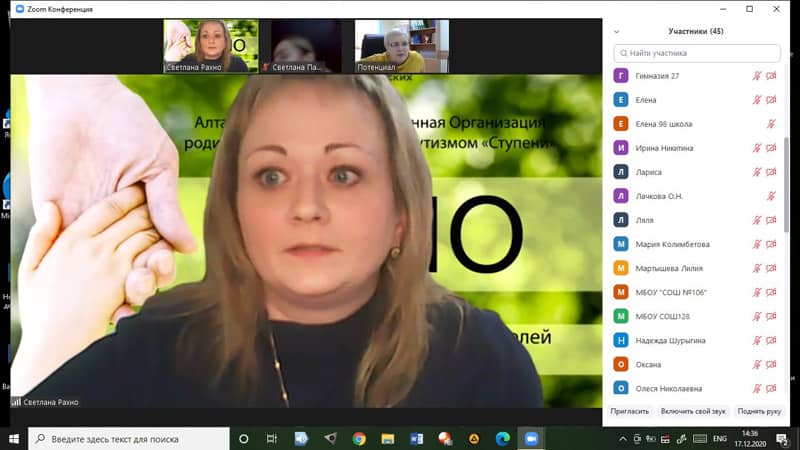Click camera-off icon for Ляля
800x450 pixels.
771,220
